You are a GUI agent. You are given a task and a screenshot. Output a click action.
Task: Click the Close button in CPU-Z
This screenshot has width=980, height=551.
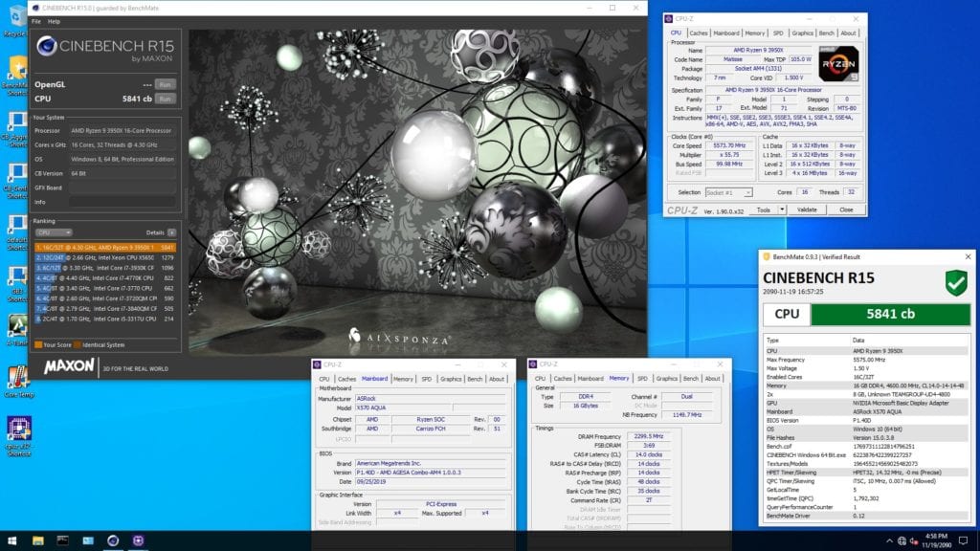point(846,209)
